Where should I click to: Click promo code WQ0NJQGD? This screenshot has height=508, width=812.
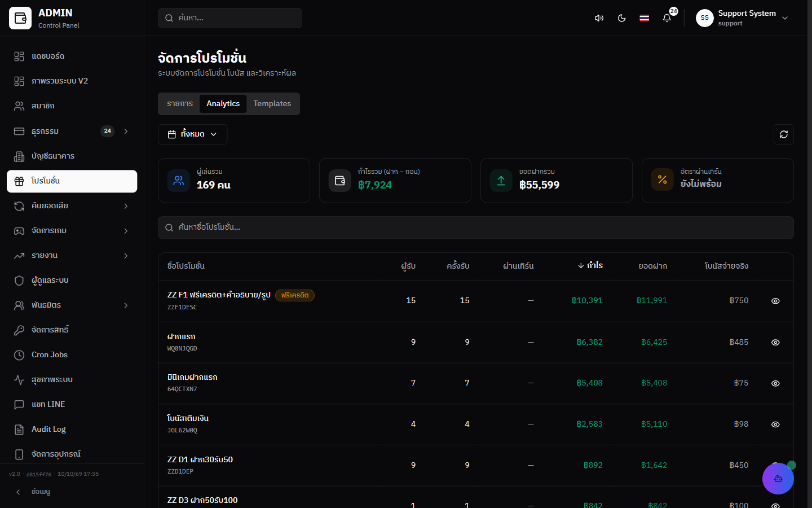coord(182,349)
